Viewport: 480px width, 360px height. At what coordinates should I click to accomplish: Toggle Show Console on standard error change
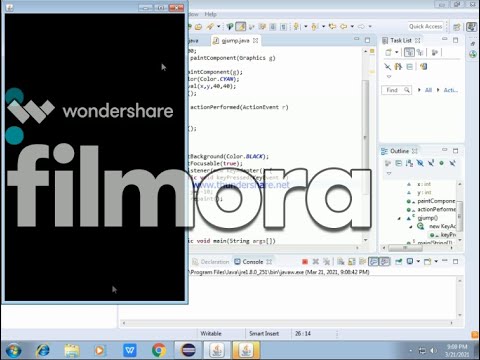(x=384, y=262)
